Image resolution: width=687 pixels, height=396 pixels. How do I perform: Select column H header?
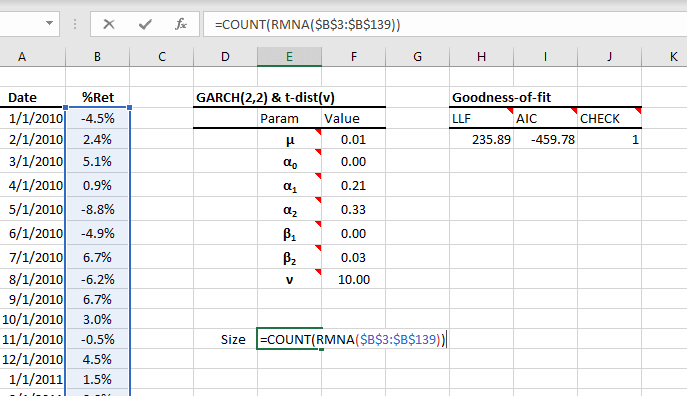pos(481,57)
